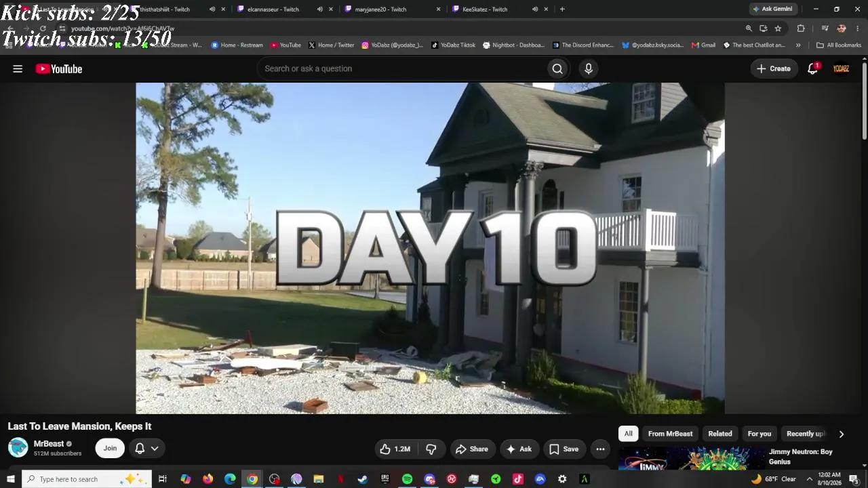The width and height of the screenshot is (868, 488).
Task: Launch Epic Games from the taskbar
Action: pos(385,479)
